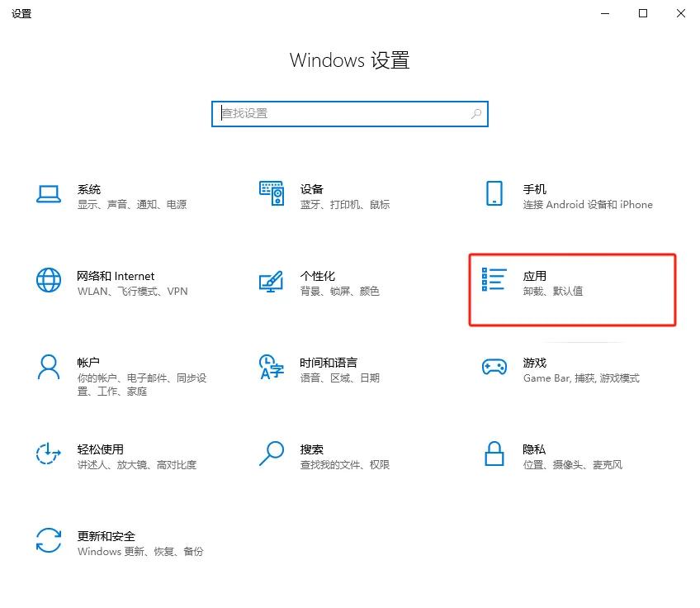Viewport: 700px width, 608px height.
Task: Close the 设置 window
Action: click(x=681, y=13)
